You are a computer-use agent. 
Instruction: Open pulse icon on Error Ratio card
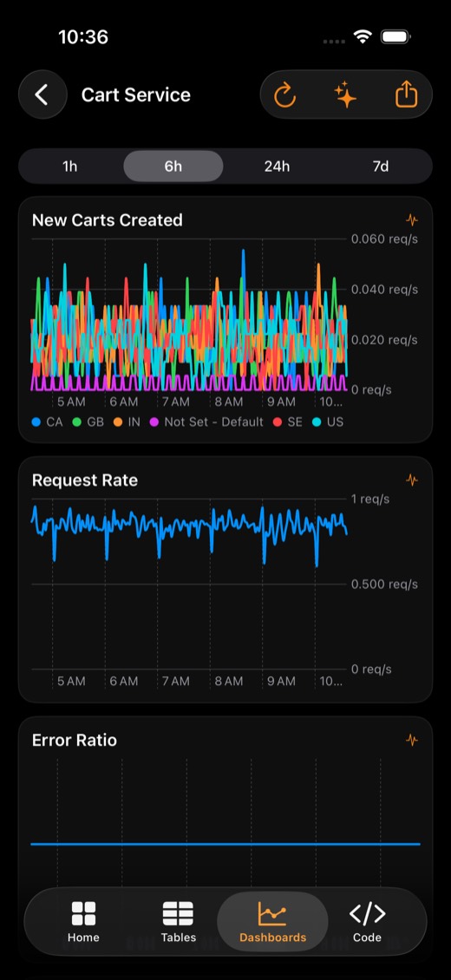[x=412, y=740]
